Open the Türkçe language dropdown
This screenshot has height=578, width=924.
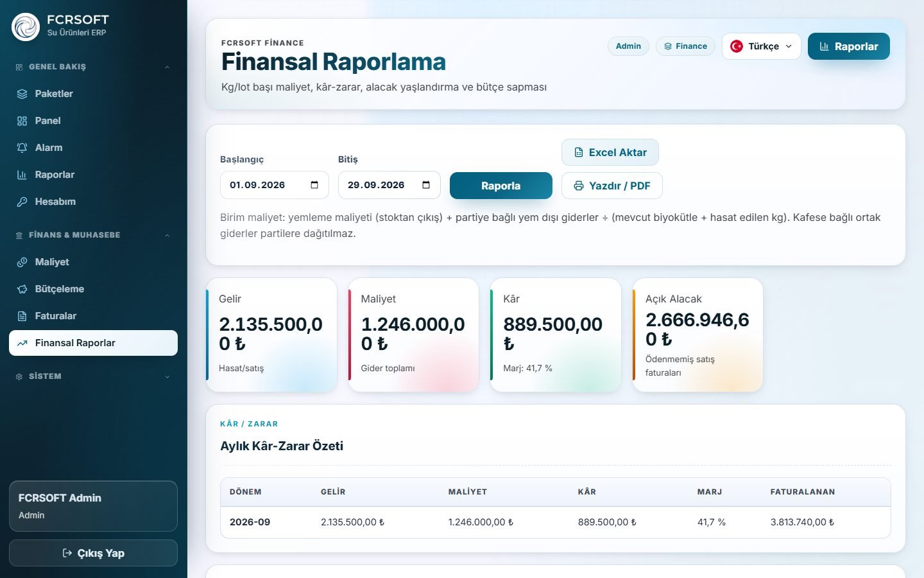(x=761, y=46)
